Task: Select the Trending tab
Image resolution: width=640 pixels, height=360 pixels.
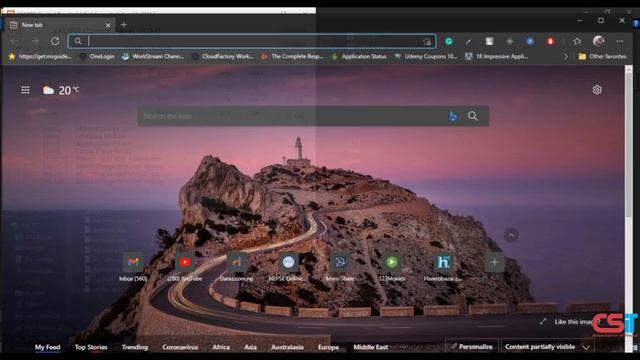Action: click(x=135, y=347)
